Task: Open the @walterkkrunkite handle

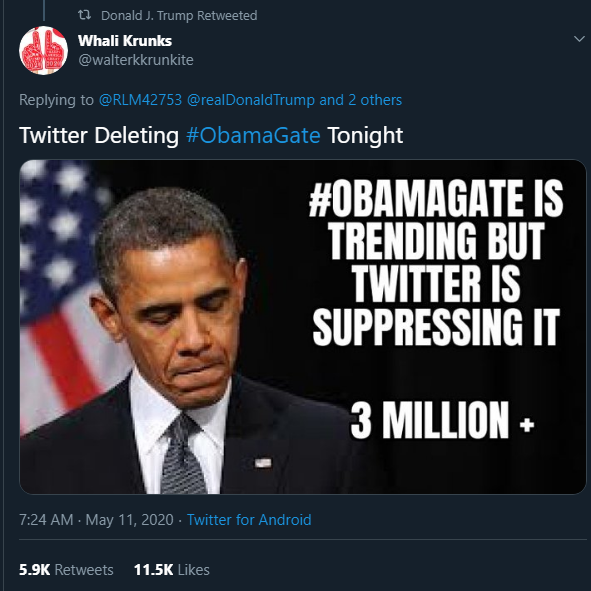Action: pos(136,60)
